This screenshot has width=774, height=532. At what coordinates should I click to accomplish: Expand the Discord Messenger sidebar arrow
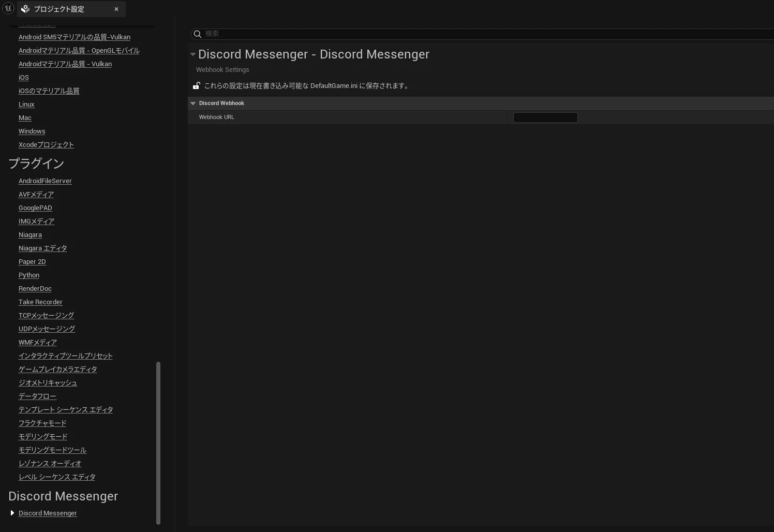pyautogui.click(x=12, y=513)
